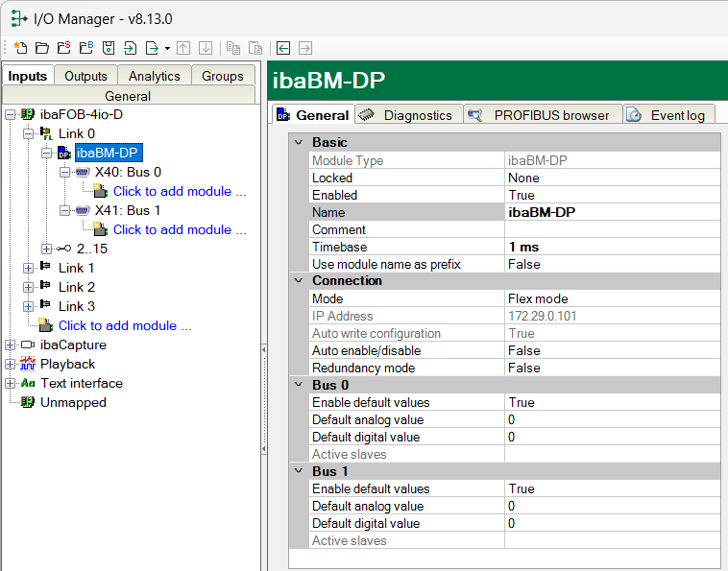Expand the Link 2 tree node
Viewport: 728px width, 571px height.
(29, 287)
